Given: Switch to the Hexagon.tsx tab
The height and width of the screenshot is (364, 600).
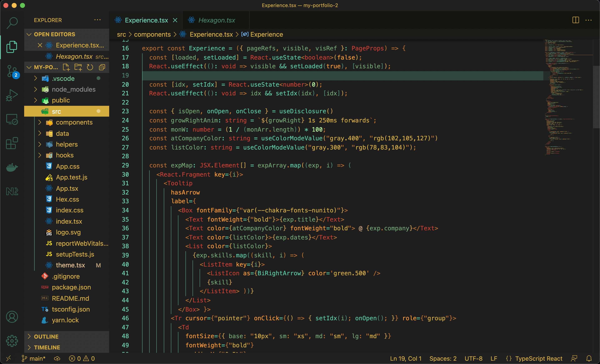Looking at the screenshot, I should click(216, 20).
